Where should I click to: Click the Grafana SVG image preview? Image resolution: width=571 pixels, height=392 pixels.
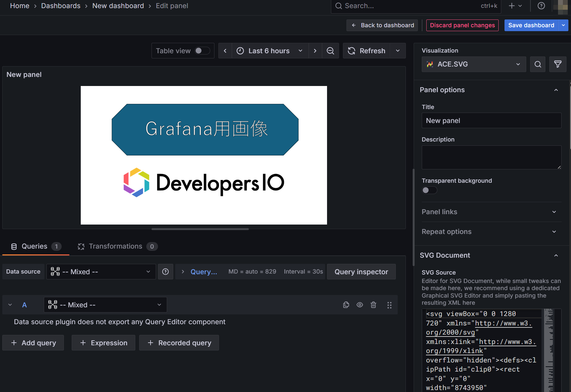click(204, 155)
